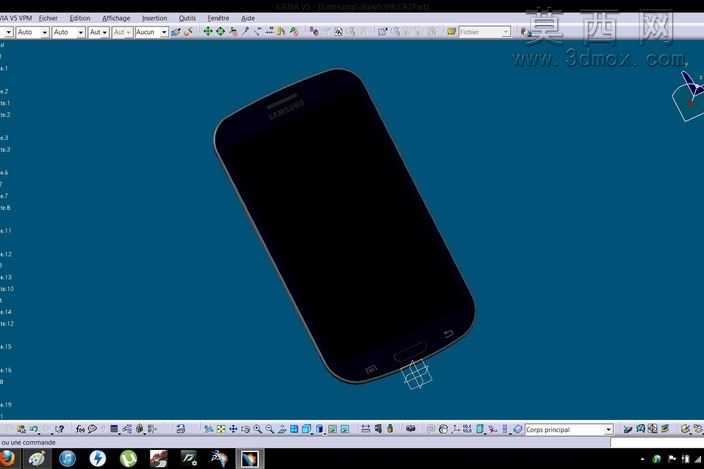Click the Apply Material bottle icon
Image resolution: width=704 pixels, height=469 pixels.
point(390,429)
